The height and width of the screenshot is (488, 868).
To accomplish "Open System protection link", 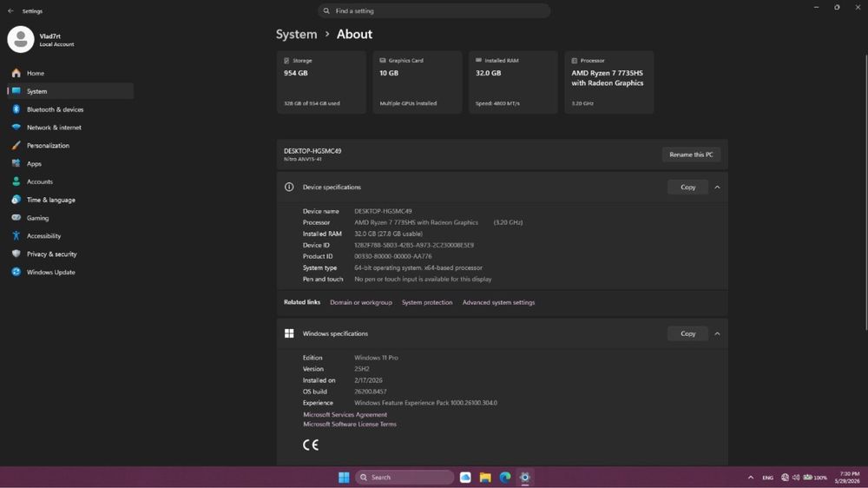I will coord(427,302).
